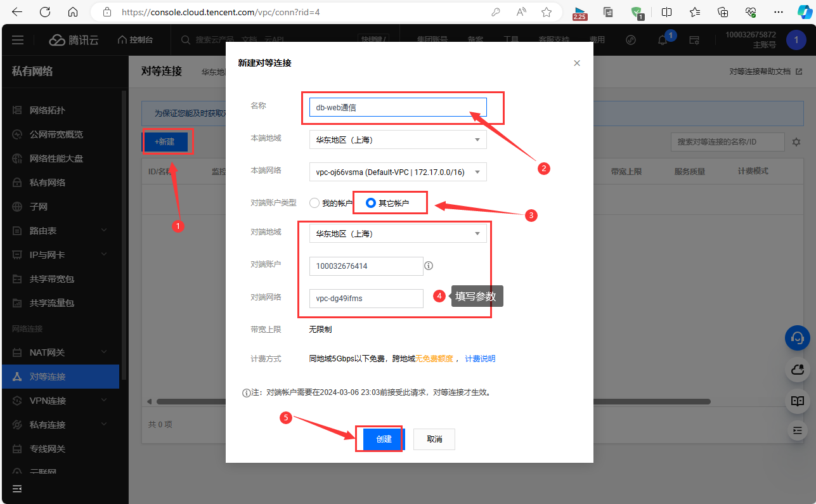The image size is (816, 504).
Task: Open NAT网关 in the sidebar
Action: click(48, 352)
